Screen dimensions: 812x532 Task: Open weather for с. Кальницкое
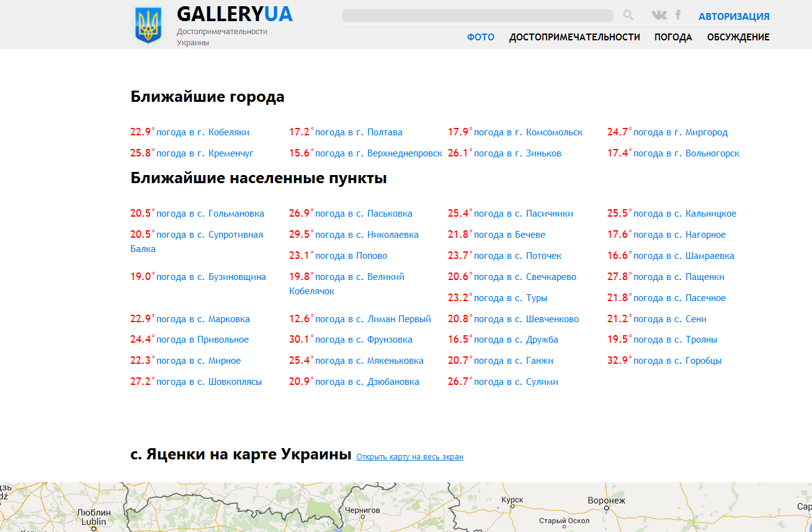pos(685,214)
